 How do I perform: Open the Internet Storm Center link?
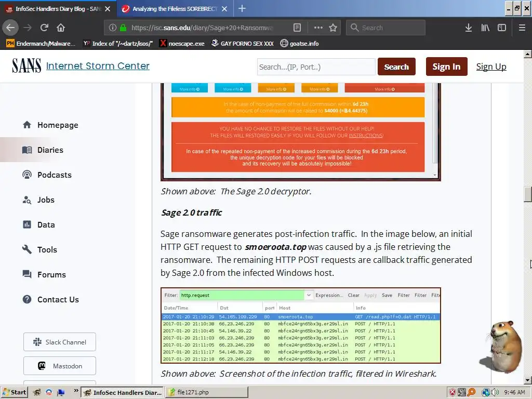click(98, 66)
